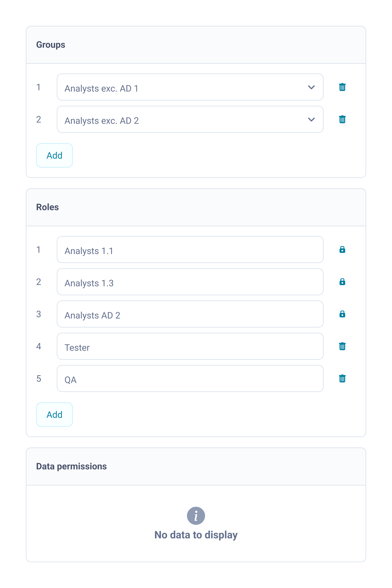Image resolution: width=392 pixels, height=588 pixels.
Task: Click the Analysts AD 2 role field
Action: (190, 314)
